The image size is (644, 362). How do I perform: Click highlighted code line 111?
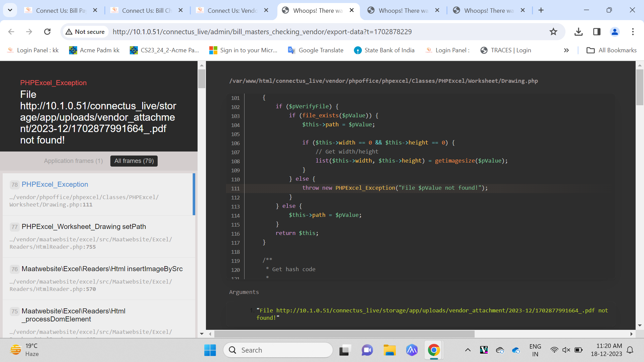(x=421, y=188)
